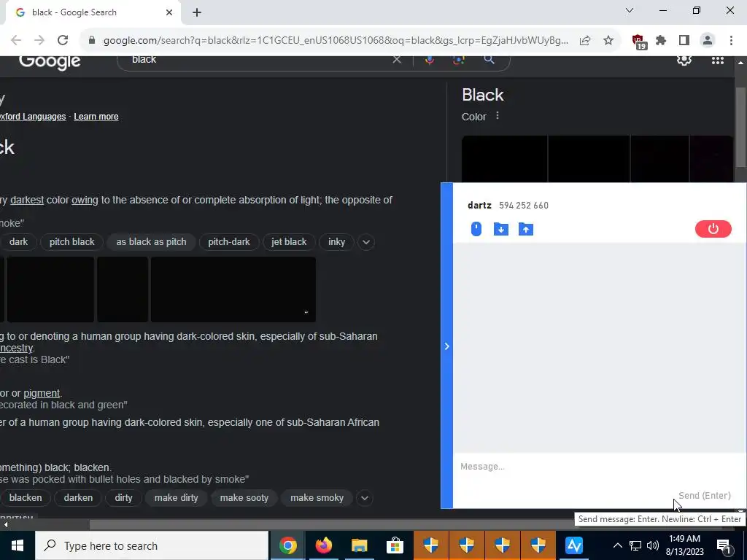Open the volume speaker tray icon
Image resolution: width=747 pixels, height=560 pixels.
653,545
